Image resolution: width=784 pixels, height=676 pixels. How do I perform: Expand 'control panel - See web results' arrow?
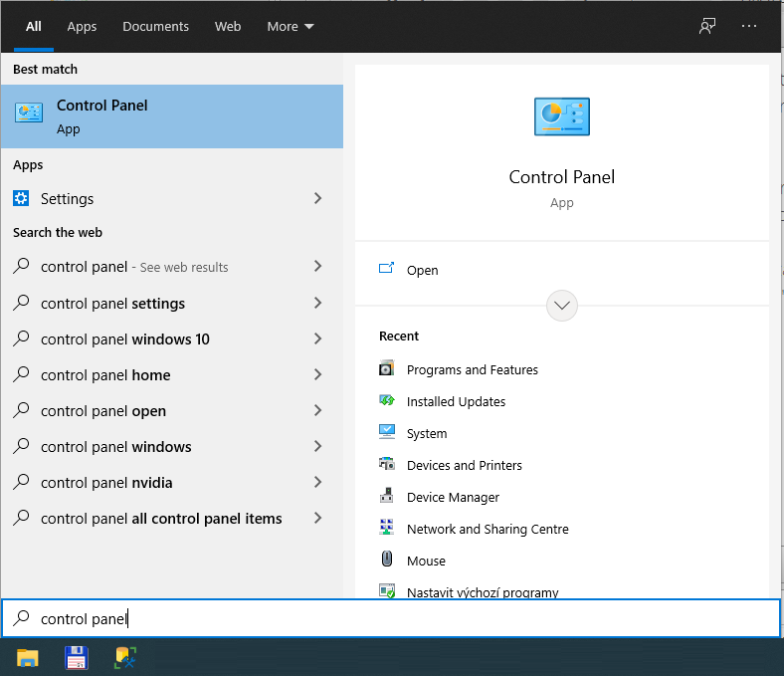pyautogui.click(x=317, y=266)
